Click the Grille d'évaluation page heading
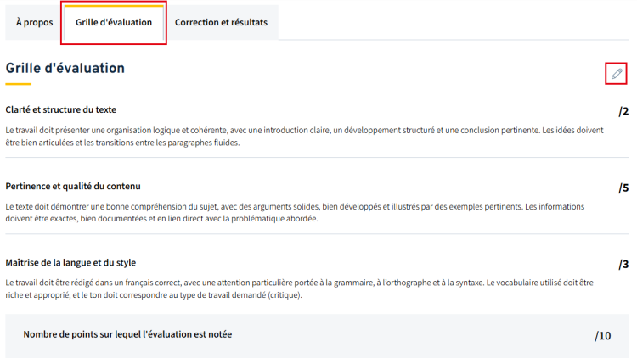Image resolution: width=637 pixels, height=364 pixels. click(65, 68)
